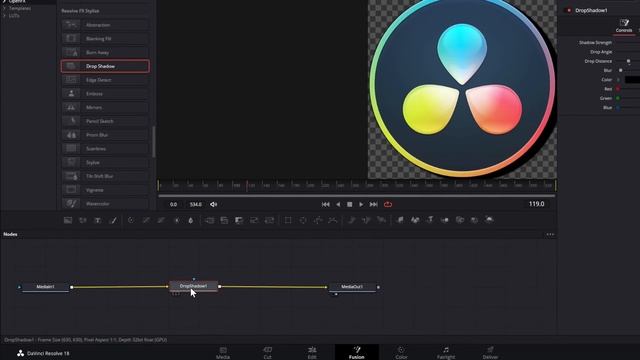Screen dimensions: 640x360
Task: Add a pMerge particle node from toolbar
Action: pyautogui.click(x=366, y=220)
